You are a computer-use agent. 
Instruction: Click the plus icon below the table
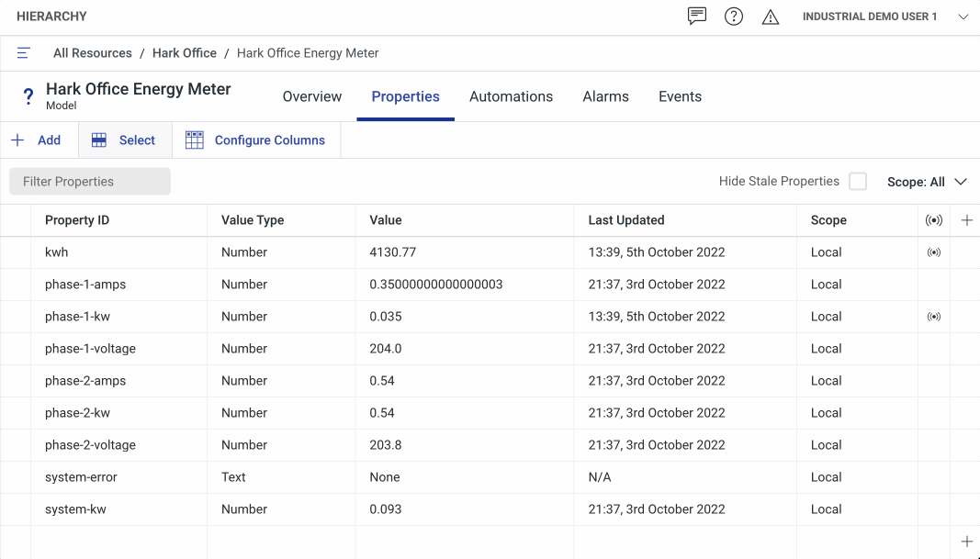click(966, 542)
